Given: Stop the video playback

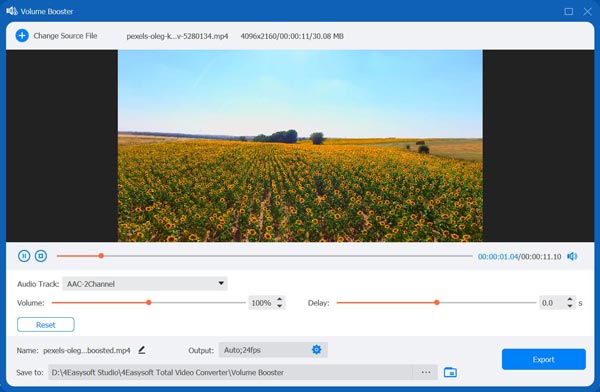Looking at the screenshot, I should pyautogui.click(x=41, y=256).
